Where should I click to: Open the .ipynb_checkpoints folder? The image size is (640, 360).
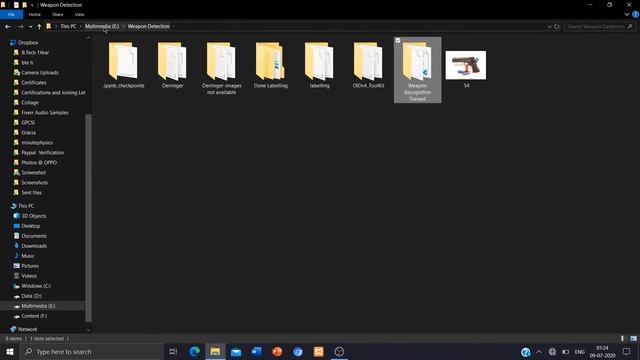pyautogui.click(x=124, y=65)
